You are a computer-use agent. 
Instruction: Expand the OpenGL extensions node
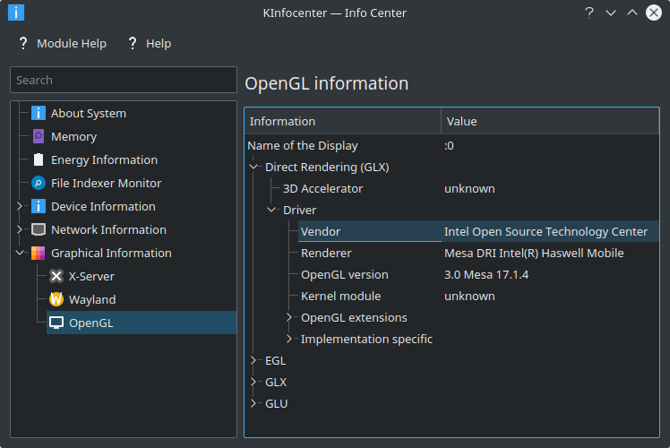[x=290, y=318]
